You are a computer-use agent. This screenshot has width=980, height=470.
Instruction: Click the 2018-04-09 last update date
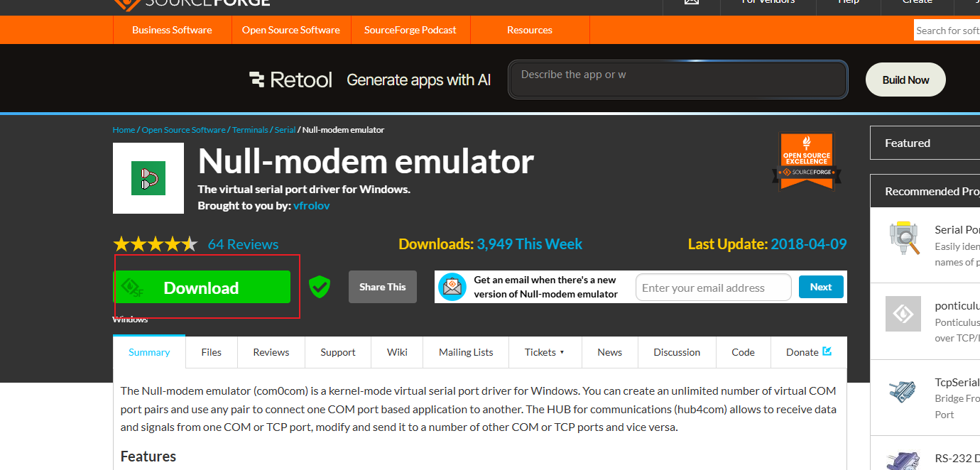pyautogui.click(x=809, y=244)
